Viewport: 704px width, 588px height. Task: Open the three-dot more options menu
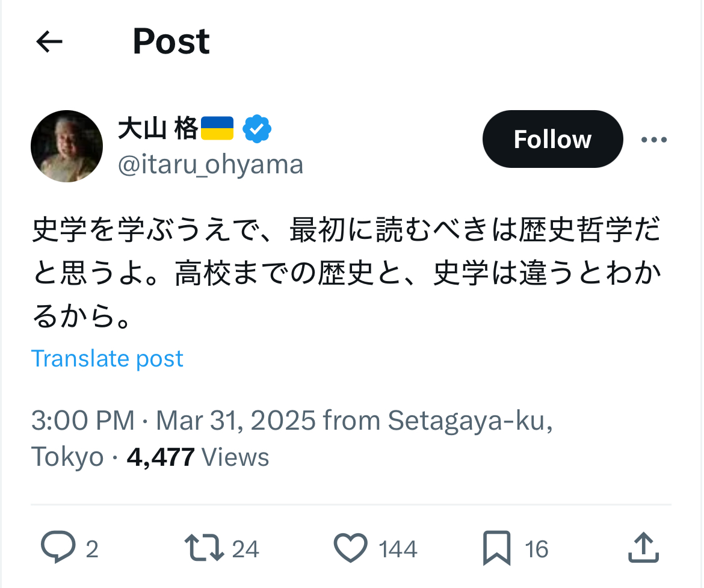point(653,140)
